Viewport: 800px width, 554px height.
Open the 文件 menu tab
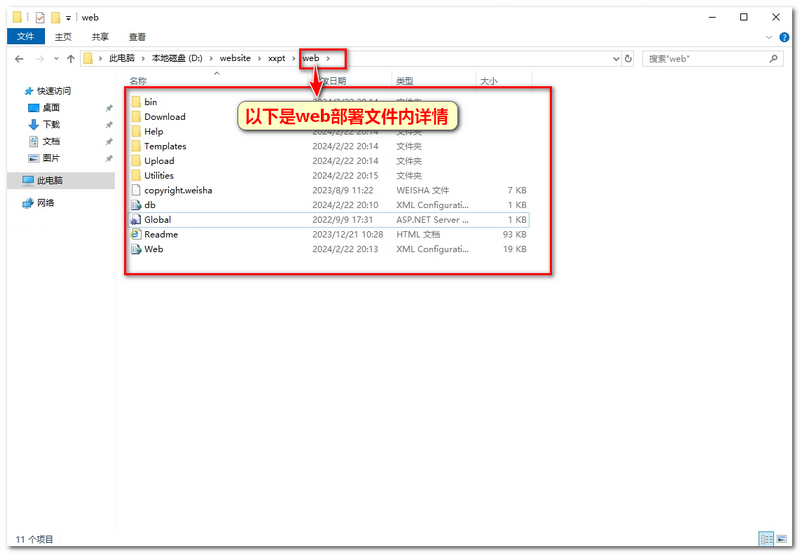click(x=25, y=37)
